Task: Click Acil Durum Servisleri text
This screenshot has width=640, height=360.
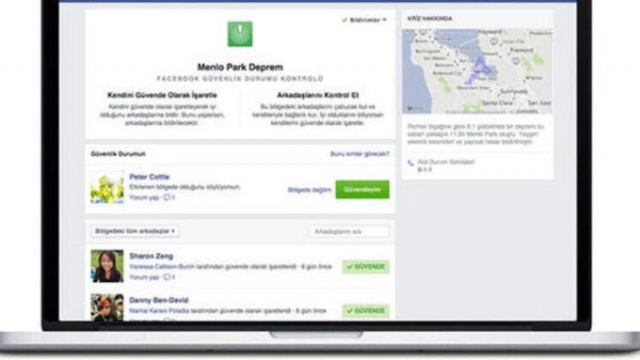Action: pyautogui.click(x=446, y=162)
